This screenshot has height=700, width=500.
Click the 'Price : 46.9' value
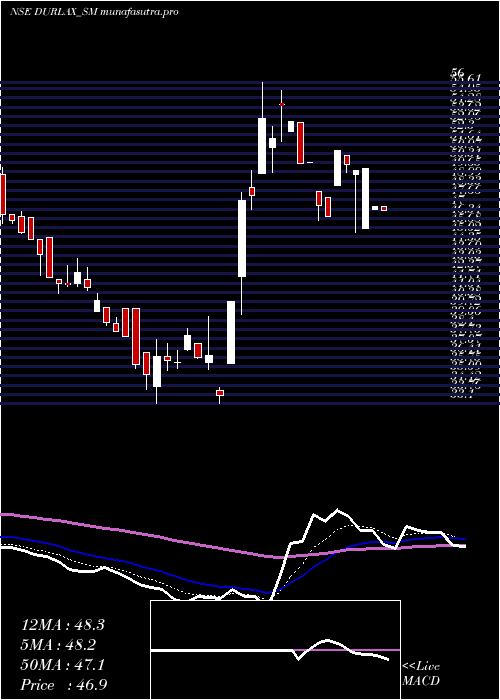coord(63,685)
